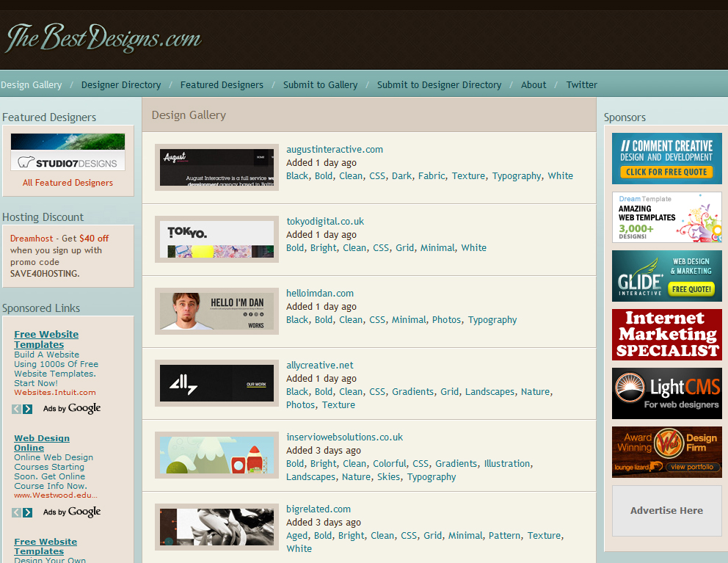Select Typography tag on augustinteractive.com entry
This screenshot has height=563, width=728.
click(517, 176)
